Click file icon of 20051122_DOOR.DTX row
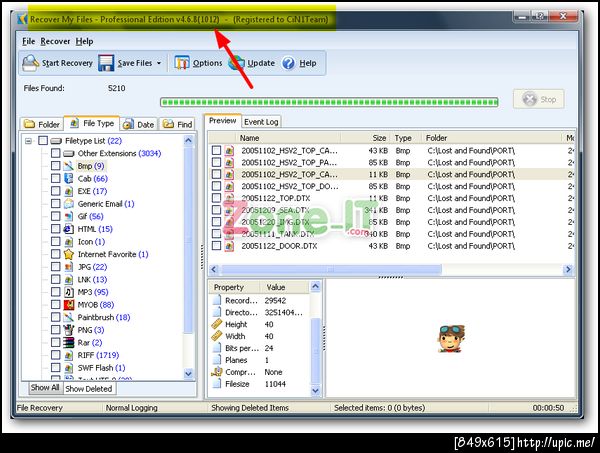The image size is (600, 453). pyautogui.click(x=229, y=246)
